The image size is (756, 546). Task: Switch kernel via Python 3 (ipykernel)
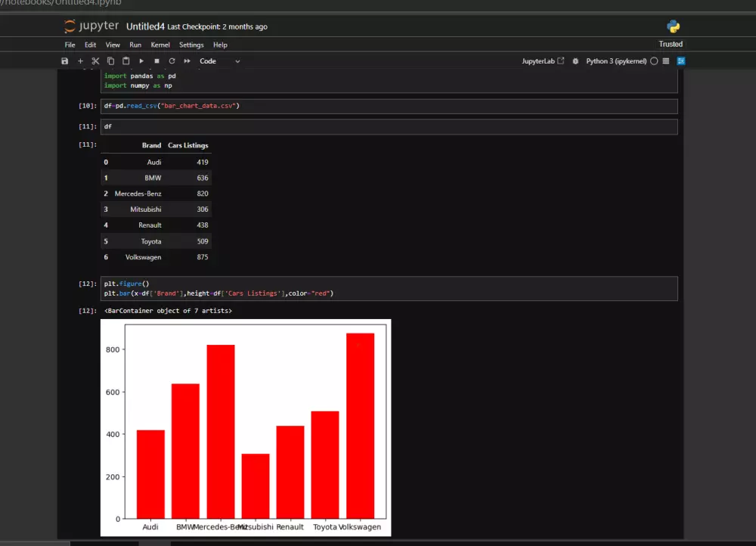[x=616, y=61]
